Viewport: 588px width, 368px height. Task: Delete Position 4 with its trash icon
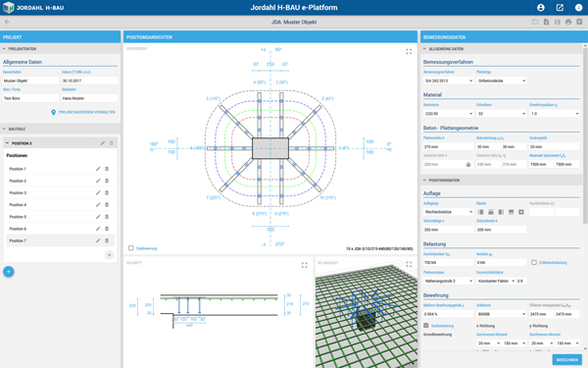[x=107, y=205]
